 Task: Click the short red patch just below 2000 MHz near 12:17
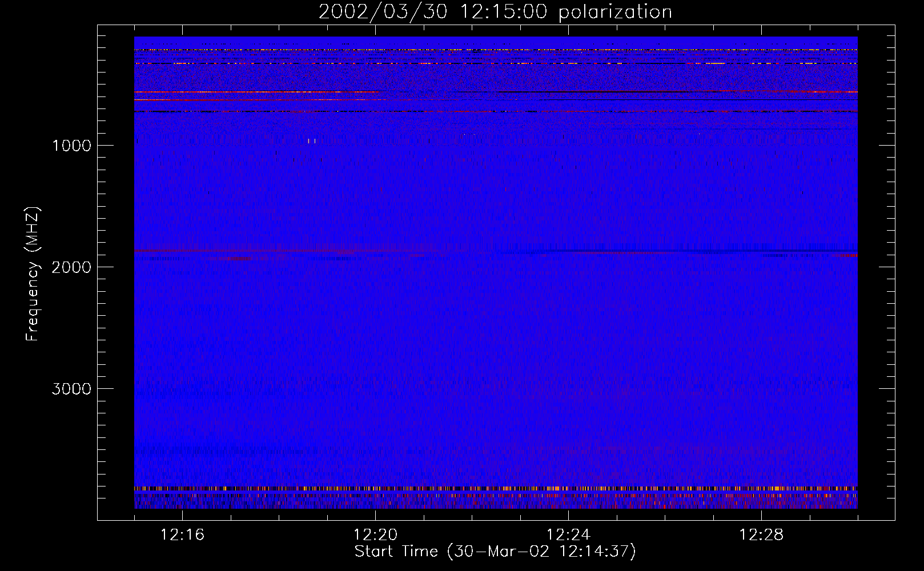point(235,259)
